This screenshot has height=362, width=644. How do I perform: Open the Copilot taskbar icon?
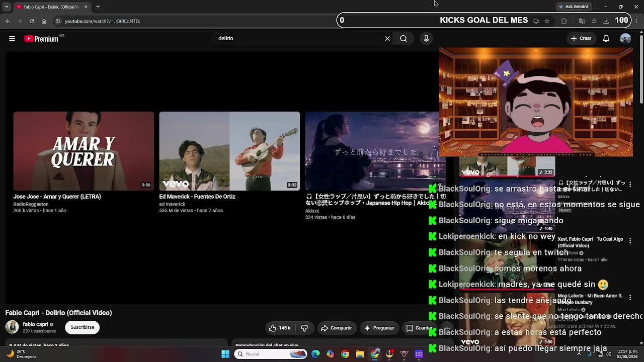[x=330, y=354]
